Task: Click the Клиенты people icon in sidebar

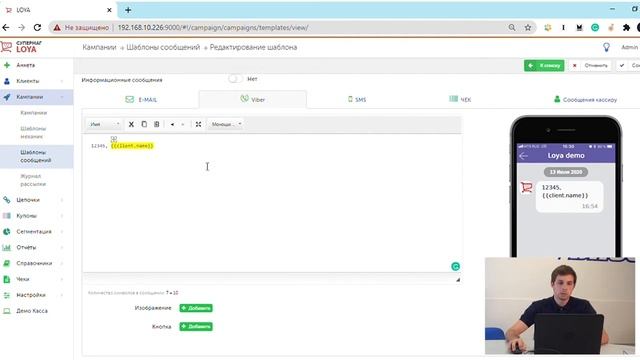Action: [x=7, y=81]
